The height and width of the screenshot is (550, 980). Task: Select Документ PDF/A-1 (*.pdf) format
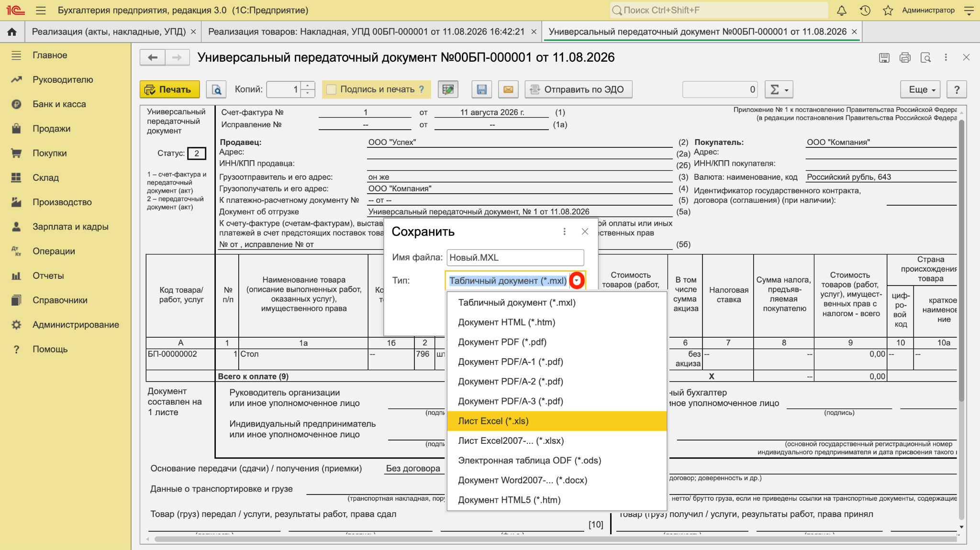click(557, 362)
